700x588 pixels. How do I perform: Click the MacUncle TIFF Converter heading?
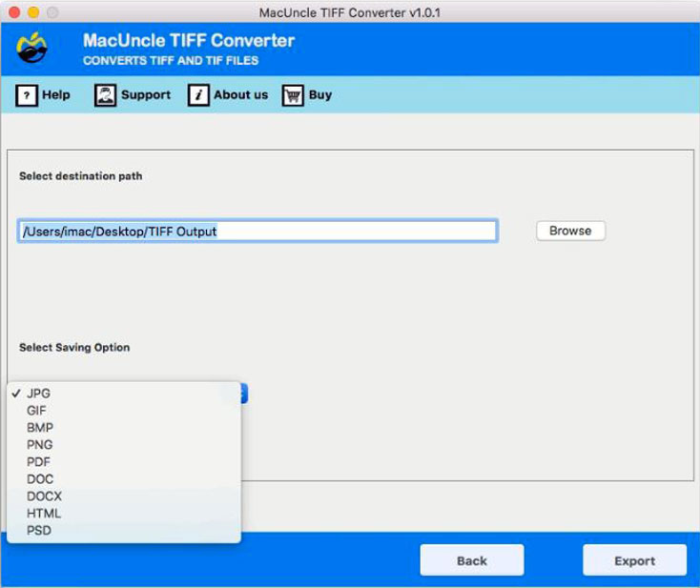point(189,41)
